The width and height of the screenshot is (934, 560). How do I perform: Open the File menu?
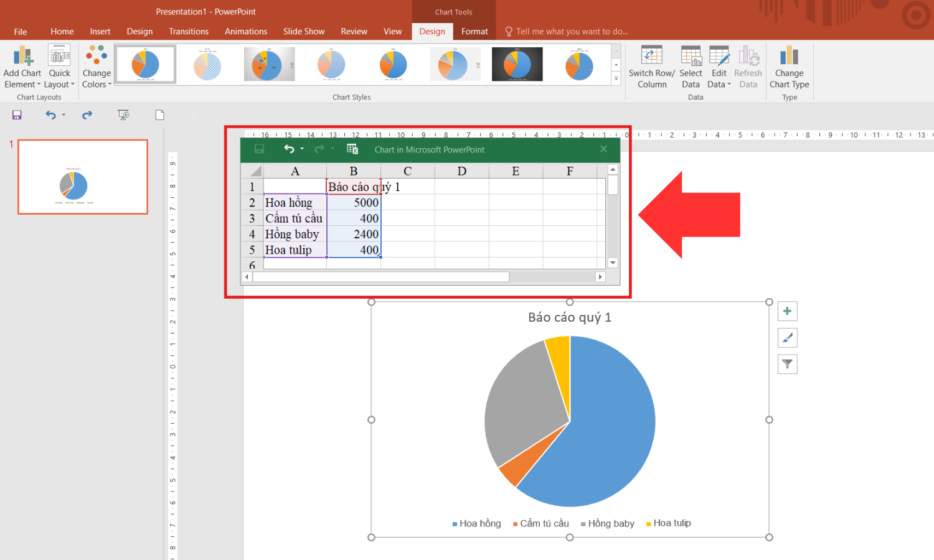click(x=21, y=32)
